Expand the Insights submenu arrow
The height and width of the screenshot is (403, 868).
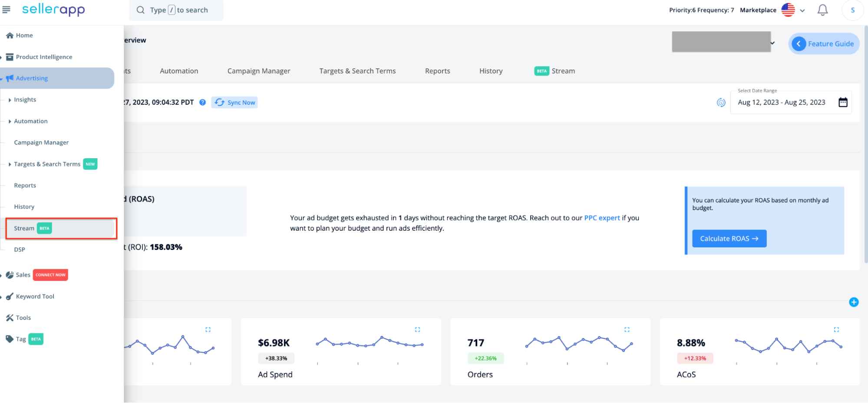[10, 100]
